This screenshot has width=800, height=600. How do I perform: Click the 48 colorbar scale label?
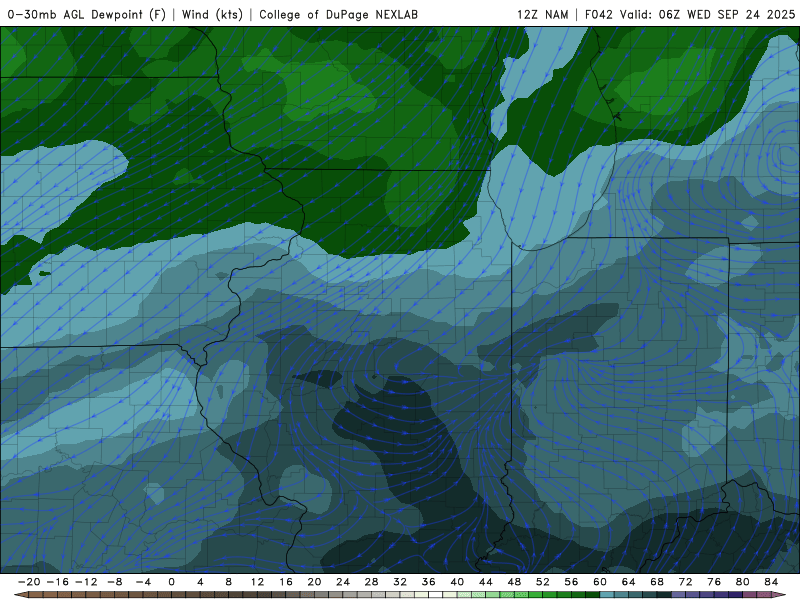click(514, 582)
